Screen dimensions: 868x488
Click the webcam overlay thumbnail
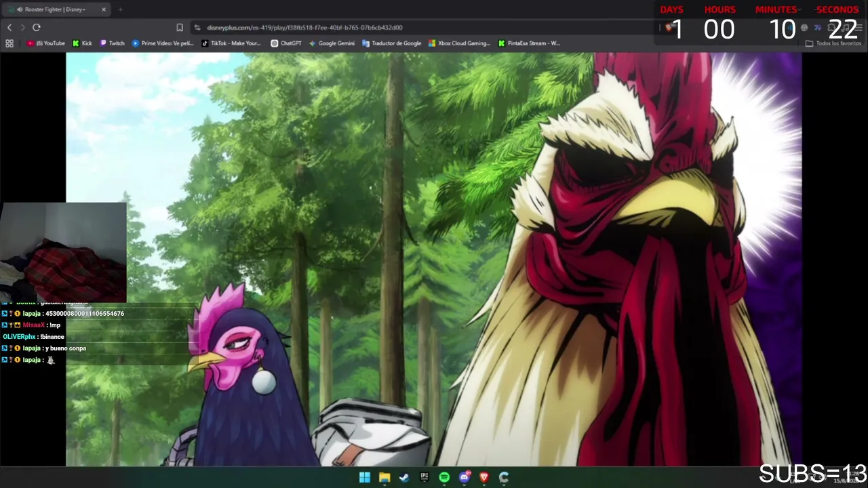63,252
